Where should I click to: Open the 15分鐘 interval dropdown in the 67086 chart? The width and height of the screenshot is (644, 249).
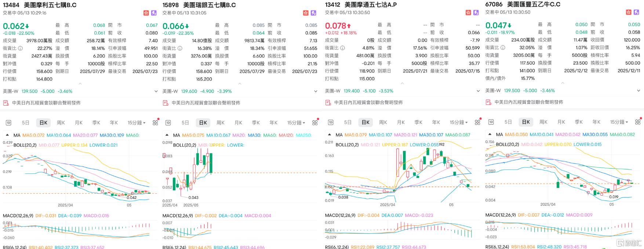coord(619,122)
